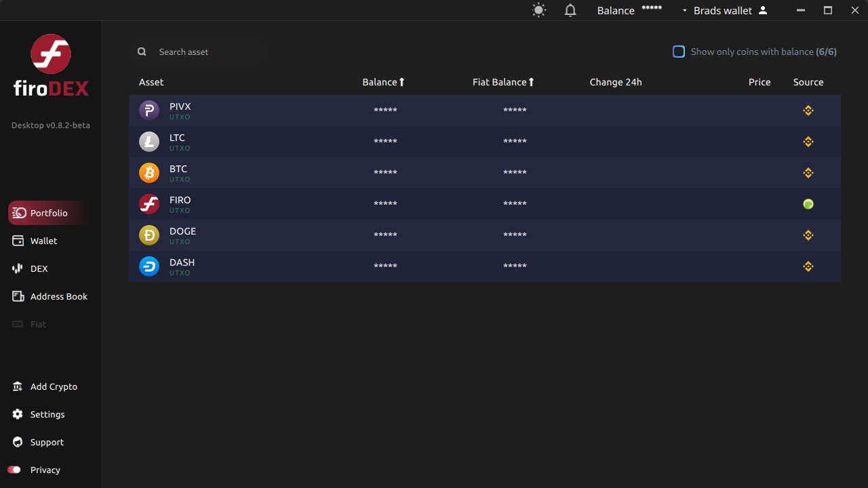
Task: Click the FIRO coin icon
Action: coord(149,204)
